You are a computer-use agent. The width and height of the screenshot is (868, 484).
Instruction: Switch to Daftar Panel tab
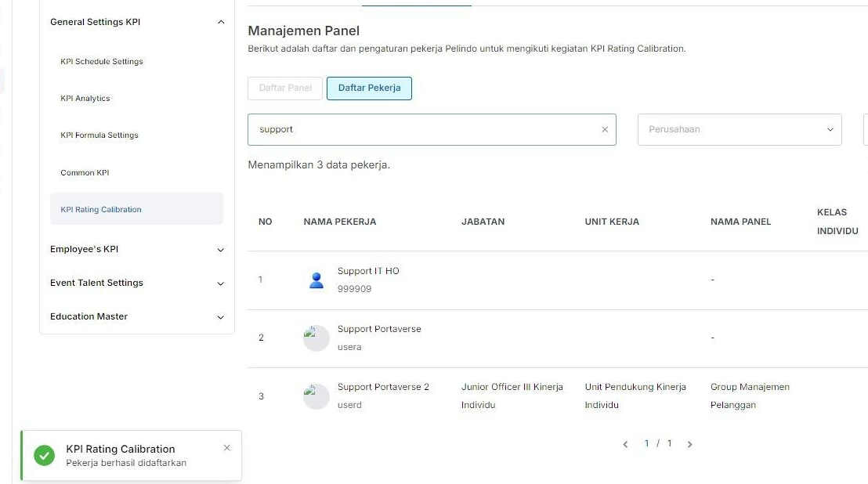pos(285,88)
